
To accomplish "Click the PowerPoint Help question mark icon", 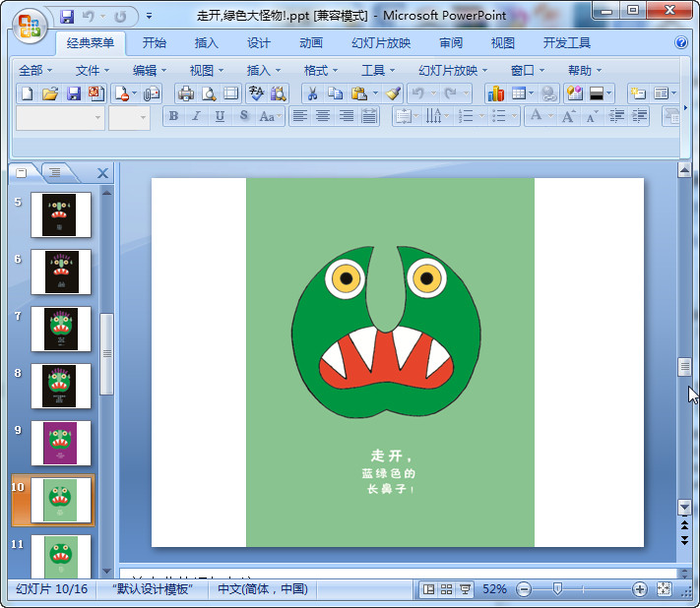I will coord(681,43).
